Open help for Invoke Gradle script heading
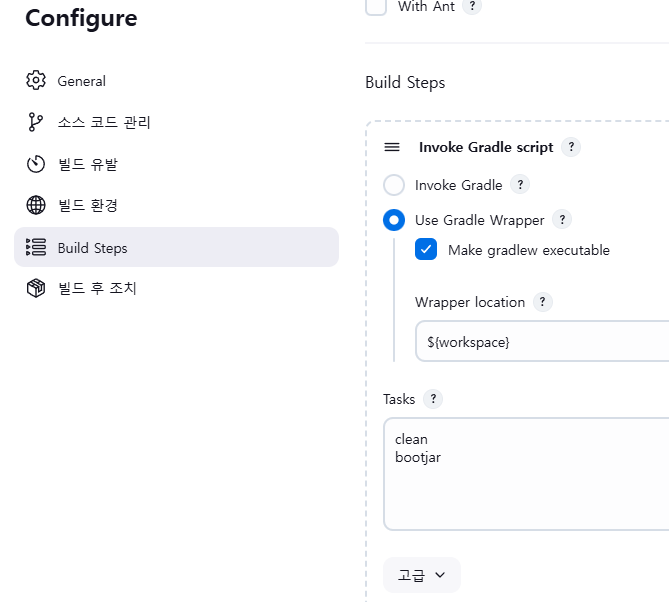 point(571,147)
